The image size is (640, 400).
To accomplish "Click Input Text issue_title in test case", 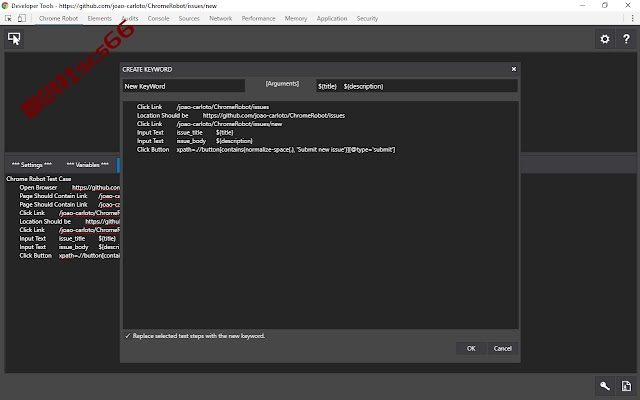I will [68, 239].
